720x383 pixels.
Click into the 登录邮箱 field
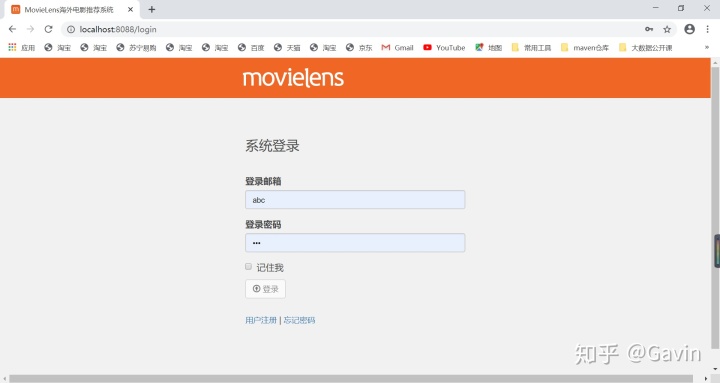click(x=355, y=200)
